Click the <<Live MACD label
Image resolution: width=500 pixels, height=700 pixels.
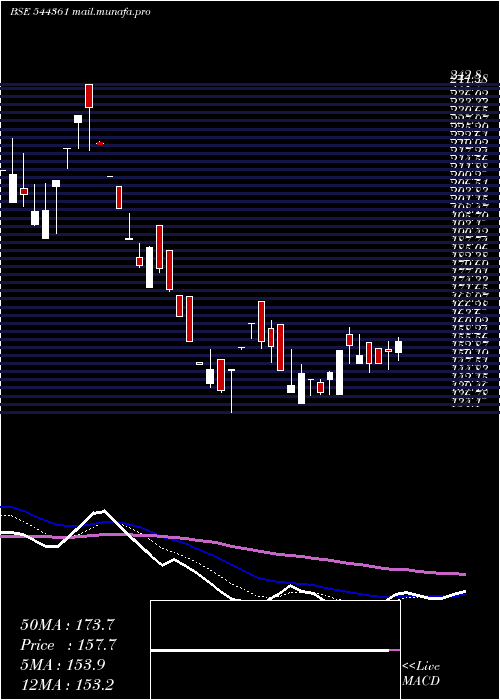coord(421,674)
